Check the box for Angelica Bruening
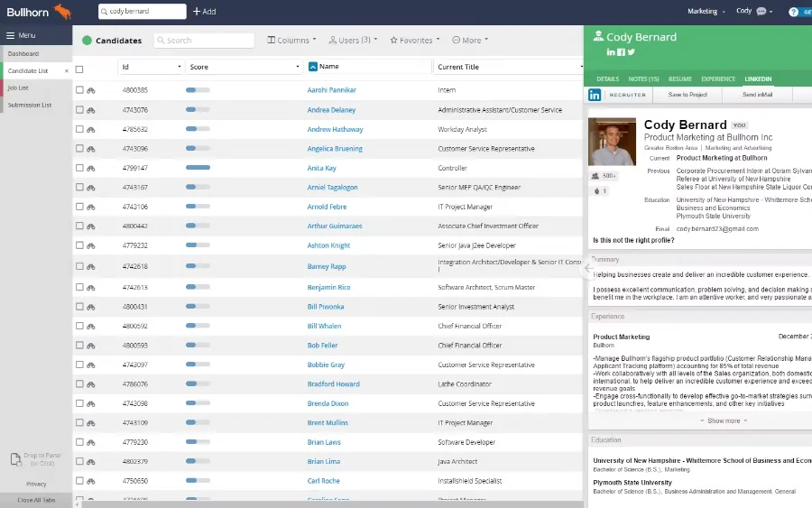Screen dimensions: 812x508 click(79, 149)
